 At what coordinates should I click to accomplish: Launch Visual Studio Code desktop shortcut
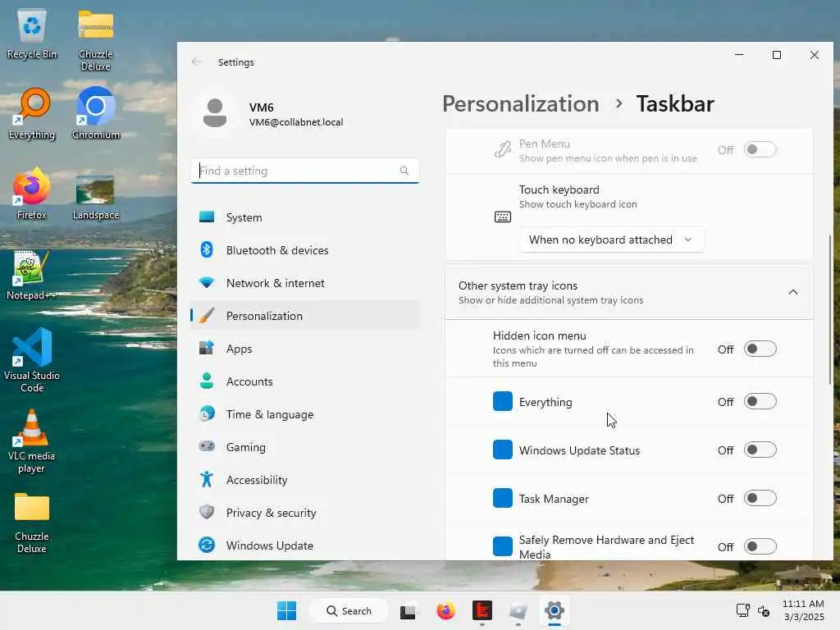(32, 361)
